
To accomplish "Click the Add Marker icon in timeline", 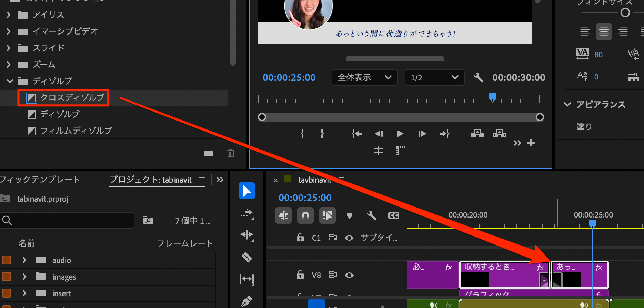I will point(349,216).
